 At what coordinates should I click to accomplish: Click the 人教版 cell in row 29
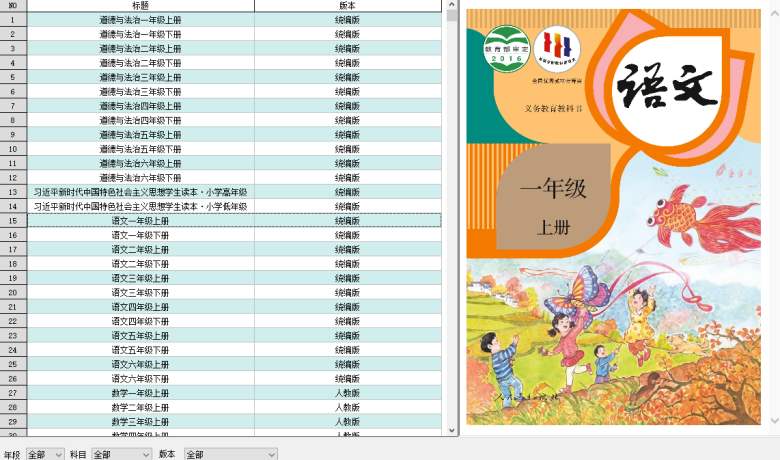[x=348, y=422]
